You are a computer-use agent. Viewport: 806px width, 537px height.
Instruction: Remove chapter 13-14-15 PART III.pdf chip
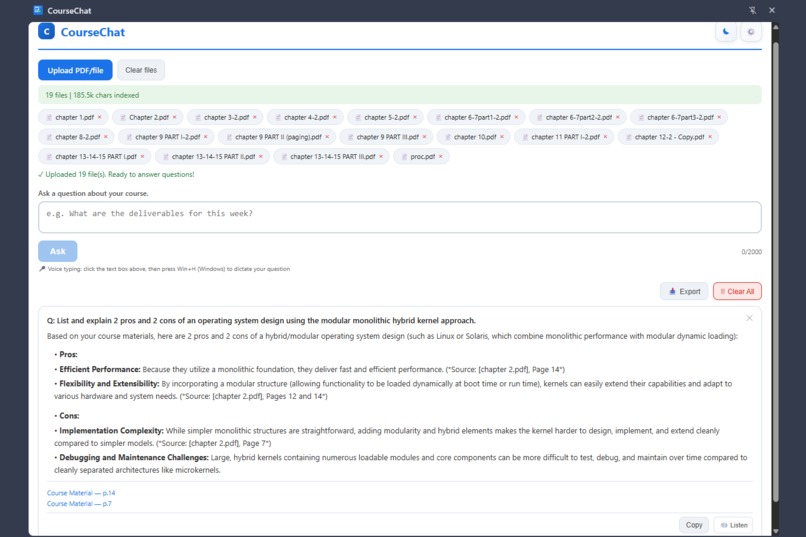click(381, 157)
